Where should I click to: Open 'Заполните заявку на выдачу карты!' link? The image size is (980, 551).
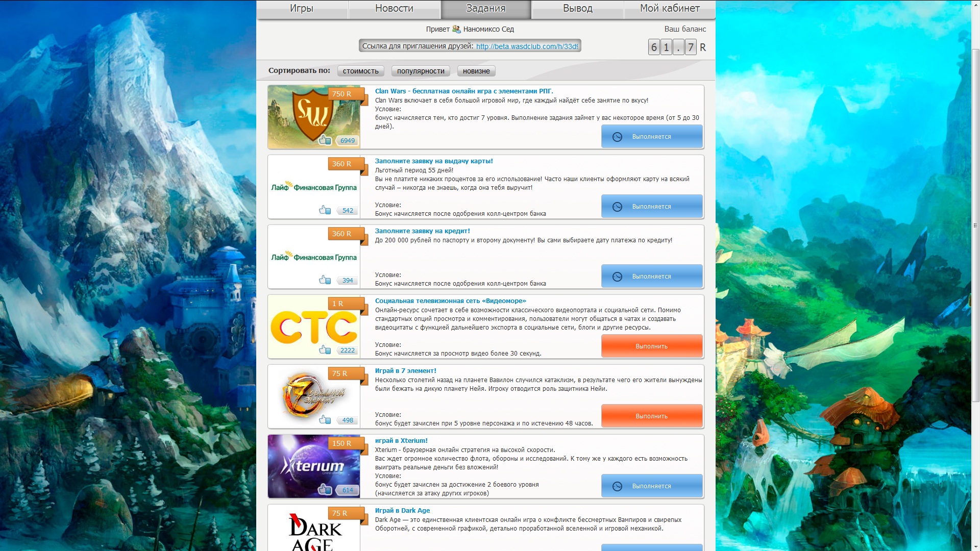coord(434,161)
